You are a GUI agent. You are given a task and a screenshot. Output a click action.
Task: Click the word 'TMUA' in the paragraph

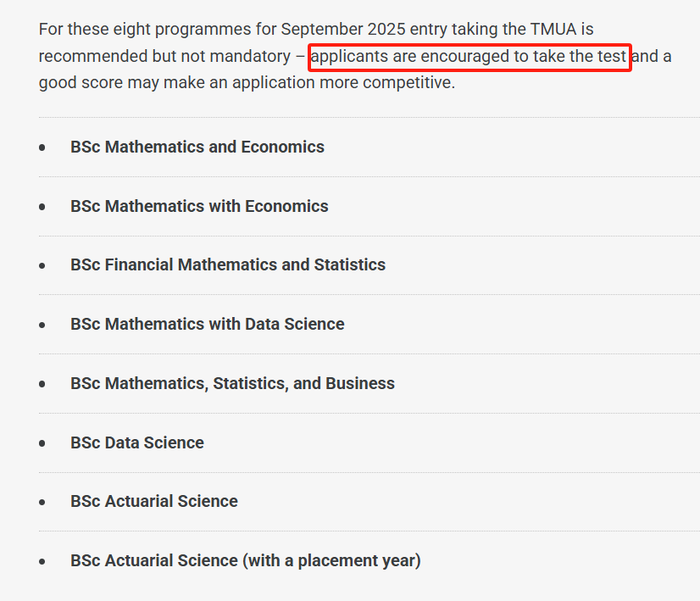tap(553, 30)
